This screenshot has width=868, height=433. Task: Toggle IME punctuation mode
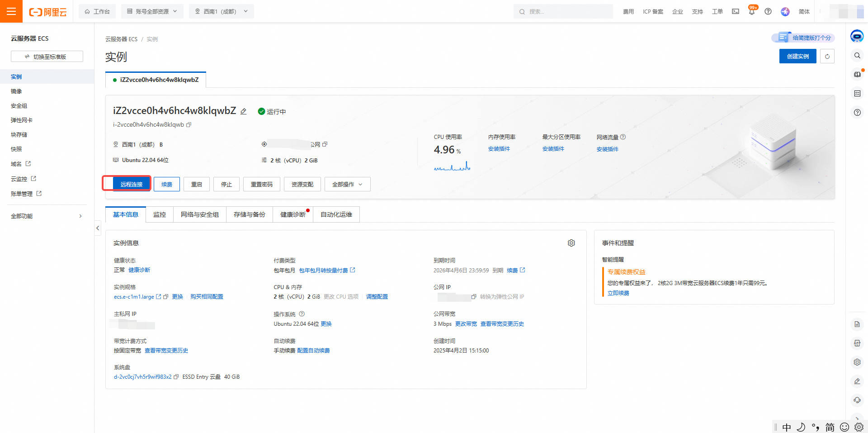[816, 427]
